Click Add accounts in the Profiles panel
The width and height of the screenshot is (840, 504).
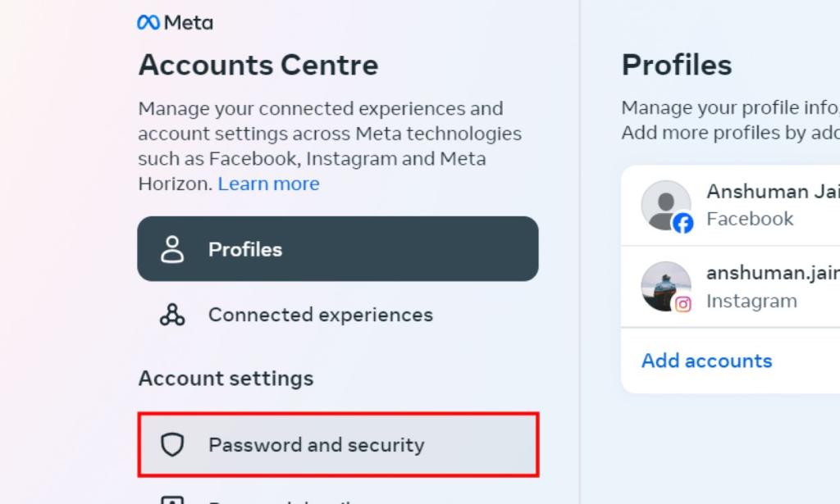[x=706, y=361]
